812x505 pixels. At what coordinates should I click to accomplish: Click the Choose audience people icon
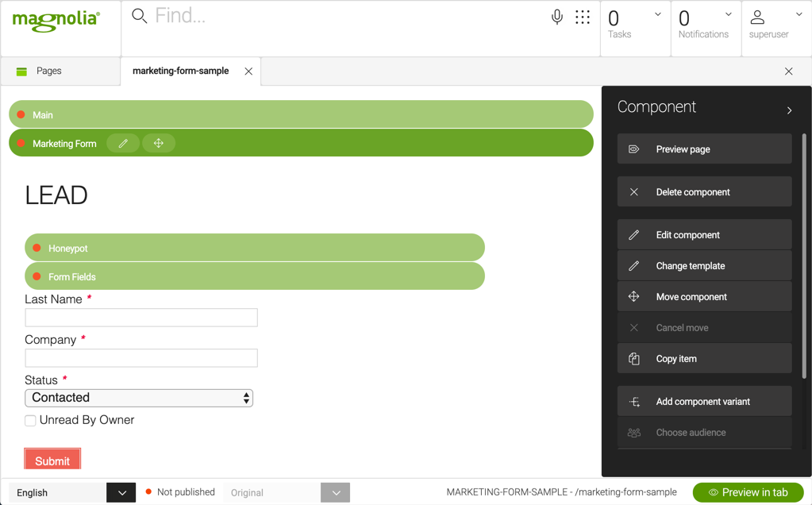click(x=634, y=433)
